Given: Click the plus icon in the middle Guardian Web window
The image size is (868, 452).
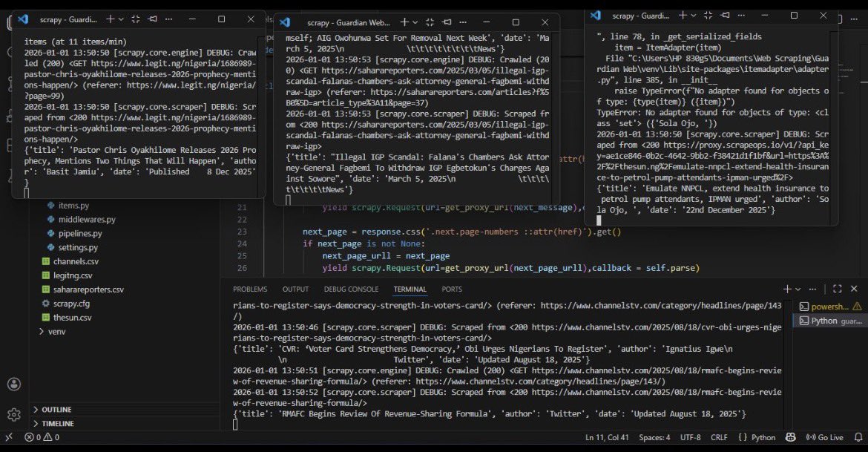Looking at the screenshot, I should coord(404,22).
